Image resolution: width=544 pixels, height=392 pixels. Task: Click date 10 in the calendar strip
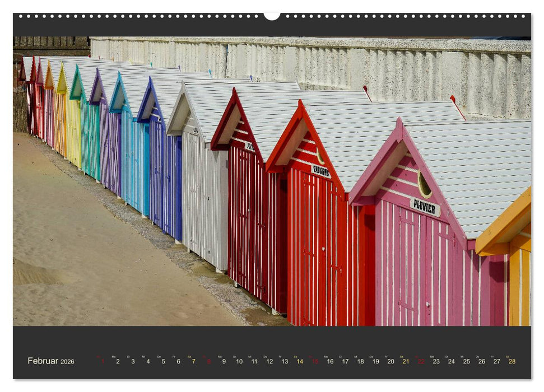(x=239, y=362)
